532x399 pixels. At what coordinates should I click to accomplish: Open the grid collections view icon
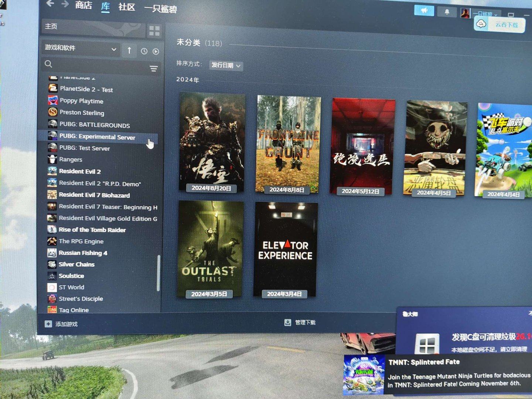point(154,31)
